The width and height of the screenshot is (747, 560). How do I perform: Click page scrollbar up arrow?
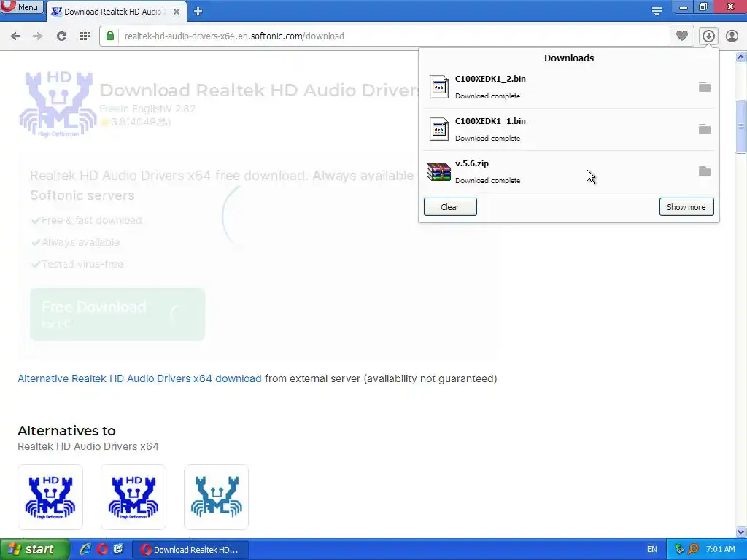[741, 58]
